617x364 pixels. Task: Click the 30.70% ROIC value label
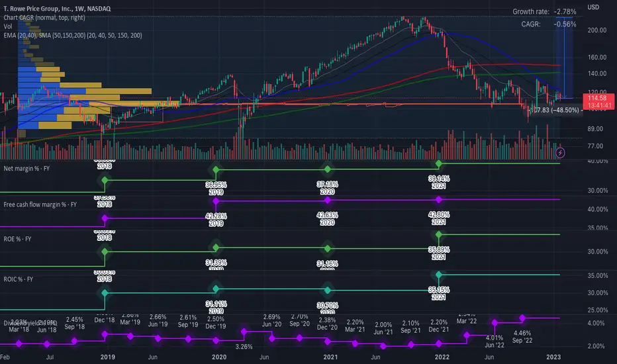point(328,305)
